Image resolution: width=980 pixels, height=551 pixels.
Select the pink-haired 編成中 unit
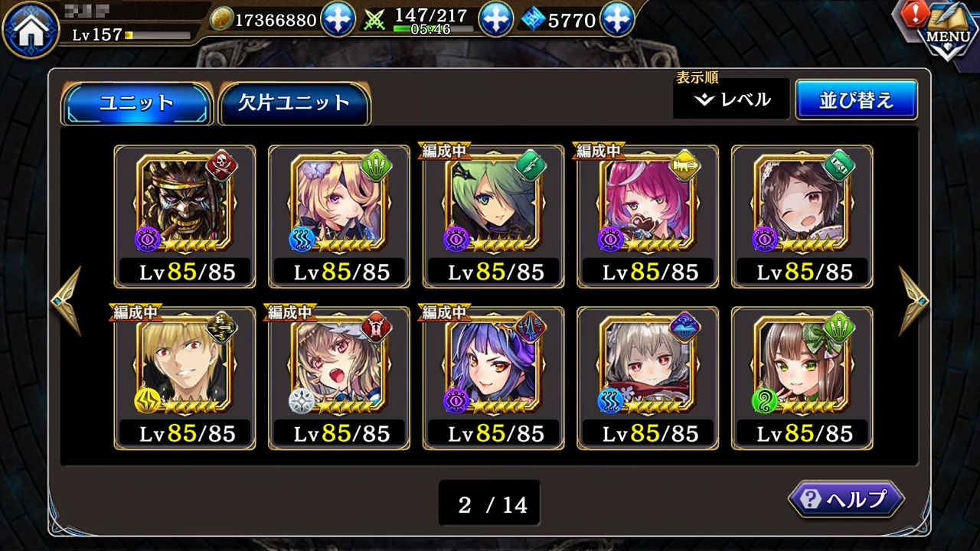coord(648,217)
